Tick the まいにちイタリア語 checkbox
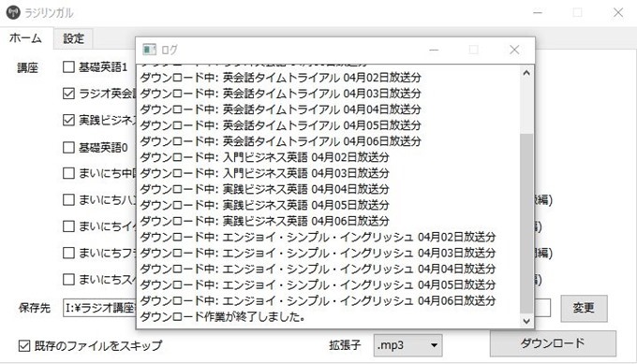The height and width of the screenshot is (364, 637). point(68,226)
